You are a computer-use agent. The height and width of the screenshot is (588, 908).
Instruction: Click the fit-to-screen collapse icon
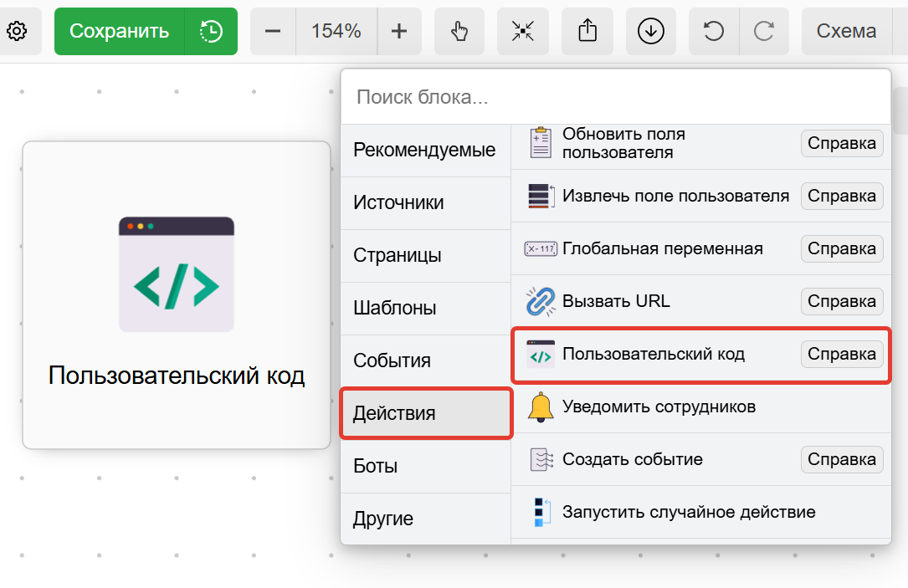523,32
